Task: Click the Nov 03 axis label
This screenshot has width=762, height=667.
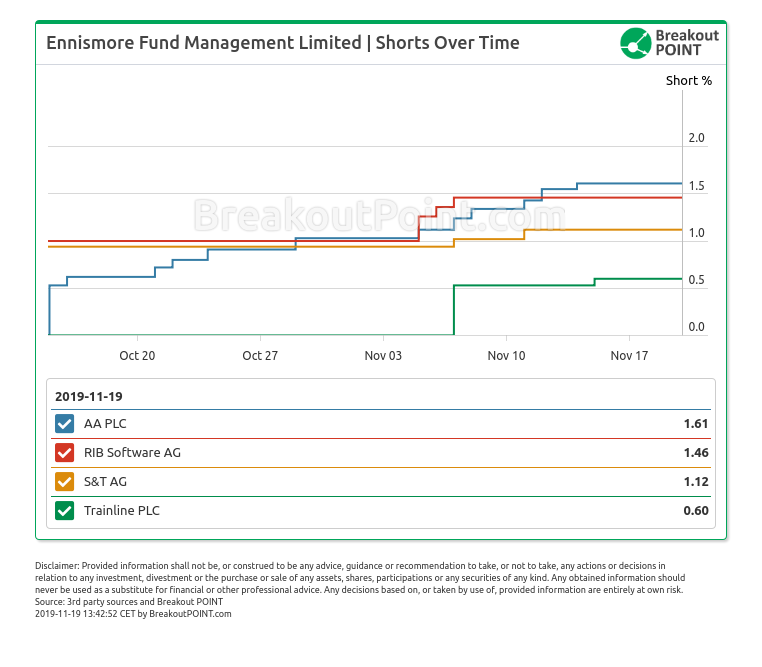Action: click(383, 356)
